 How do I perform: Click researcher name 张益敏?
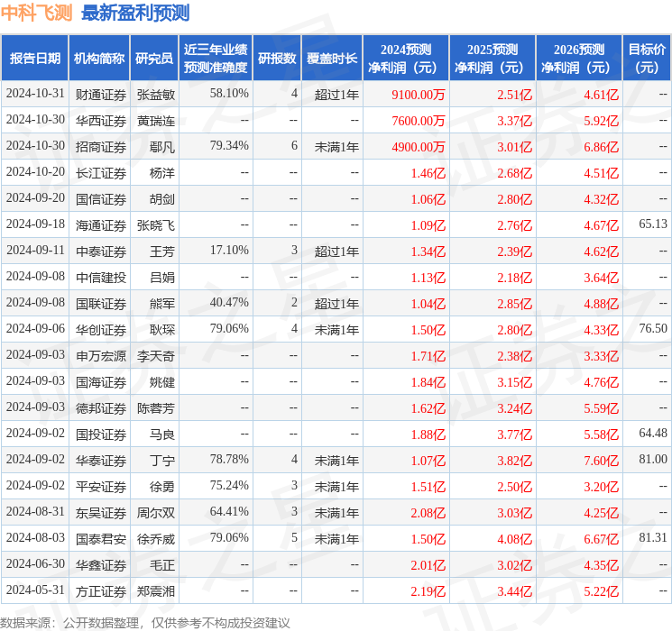tap(156, 95)
